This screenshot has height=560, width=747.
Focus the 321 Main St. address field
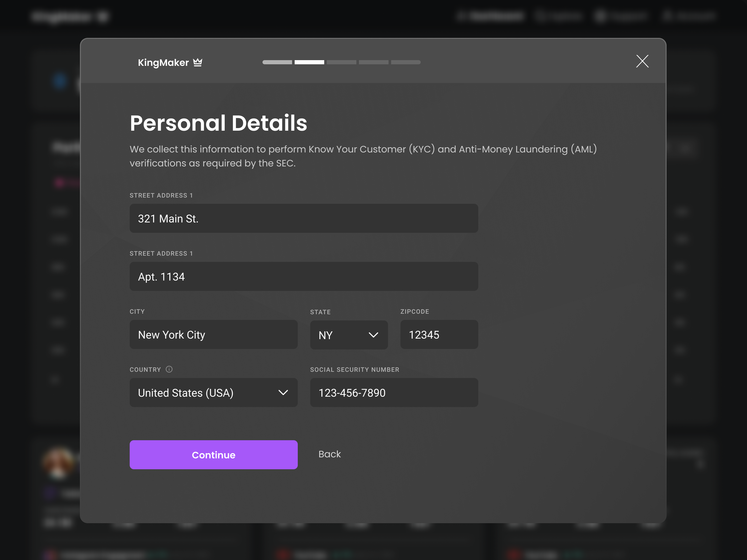(303, 218)
